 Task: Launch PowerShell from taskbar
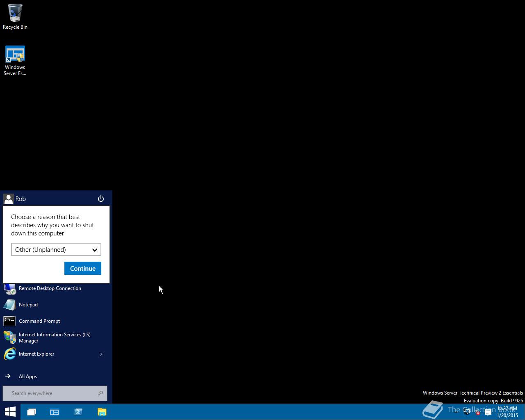click(78, 412)
